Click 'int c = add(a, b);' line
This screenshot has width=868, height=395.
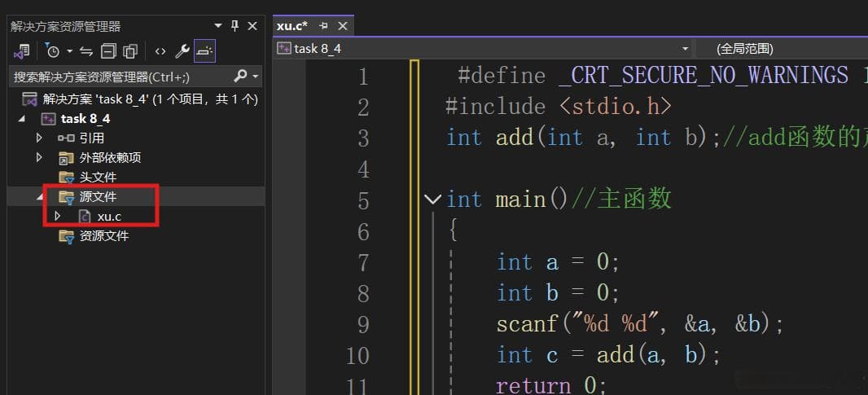[608, 354]
